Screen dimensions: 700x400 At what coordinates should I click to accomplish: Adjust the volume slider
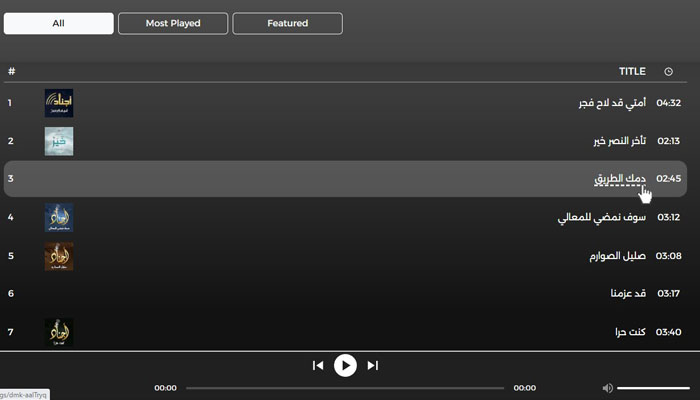pyautogui.click(x=654, y=388)
